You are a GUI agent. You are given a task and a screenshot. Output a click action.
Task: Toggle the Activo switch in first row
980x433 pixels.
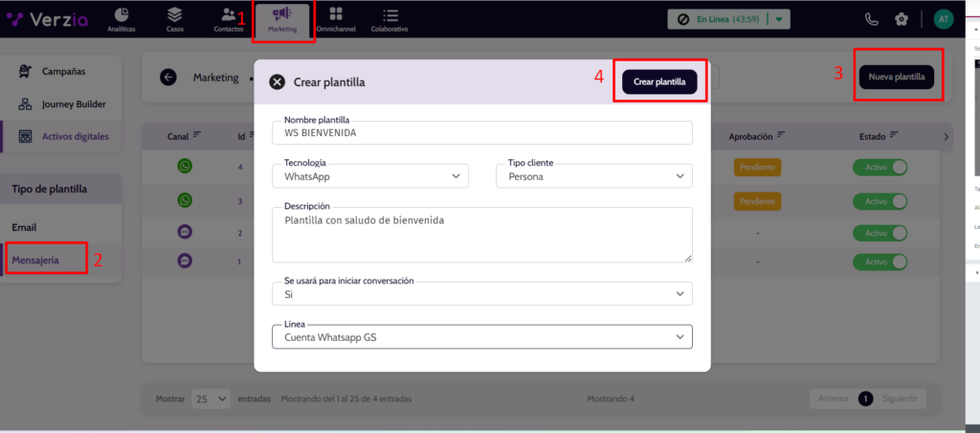pyautogui.click(x=880, y=168)
